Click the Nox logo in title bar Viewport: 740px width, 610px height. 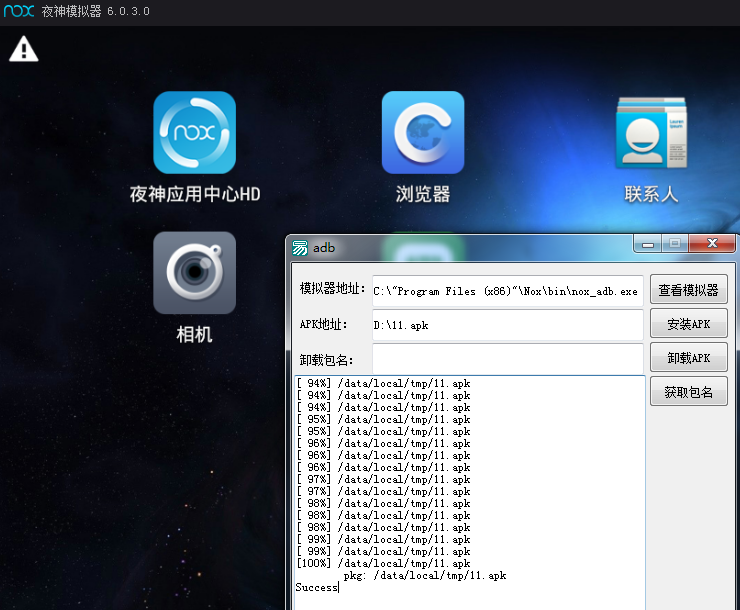20,11
